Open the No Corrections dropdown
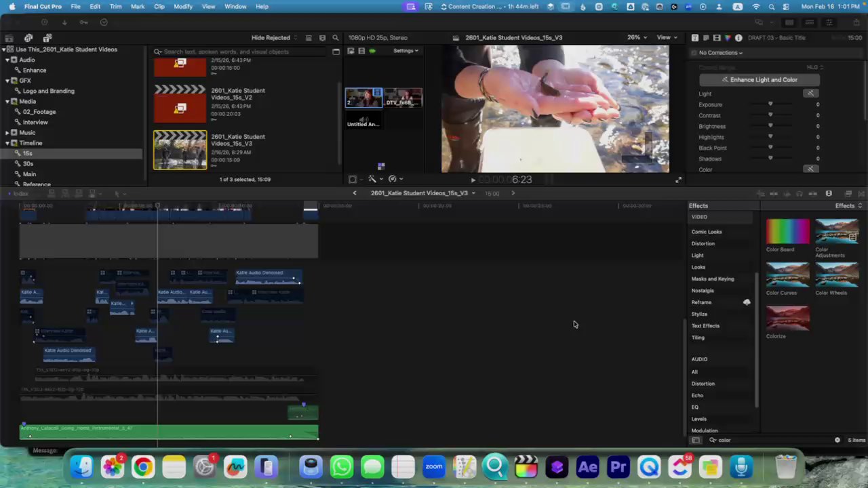The height and width of the screenshot is (488, 868). point(721,53)
